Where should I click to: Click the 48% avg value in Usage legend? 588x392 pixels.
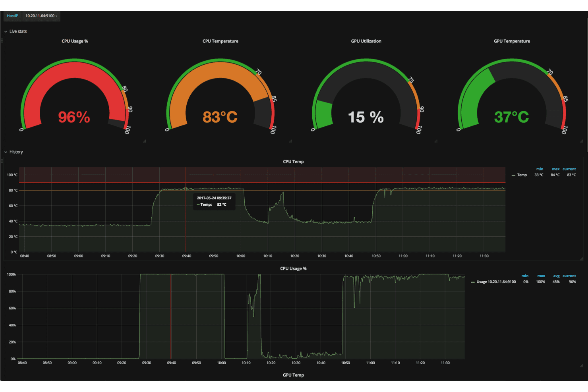pyautogui.click(x=556, y=282)
